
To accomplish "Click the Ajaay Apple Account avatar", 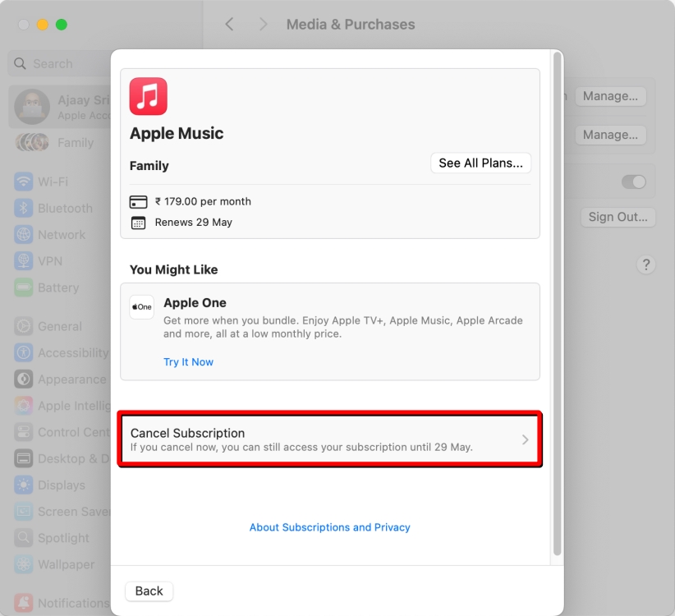I will click(x=32, y=107).
